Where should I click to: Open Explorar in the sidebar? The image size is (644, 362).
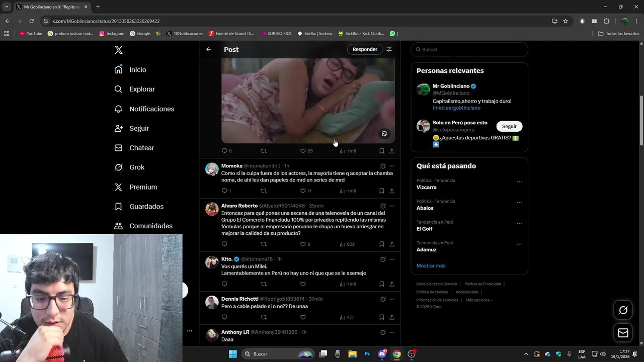tap(135, 89)
